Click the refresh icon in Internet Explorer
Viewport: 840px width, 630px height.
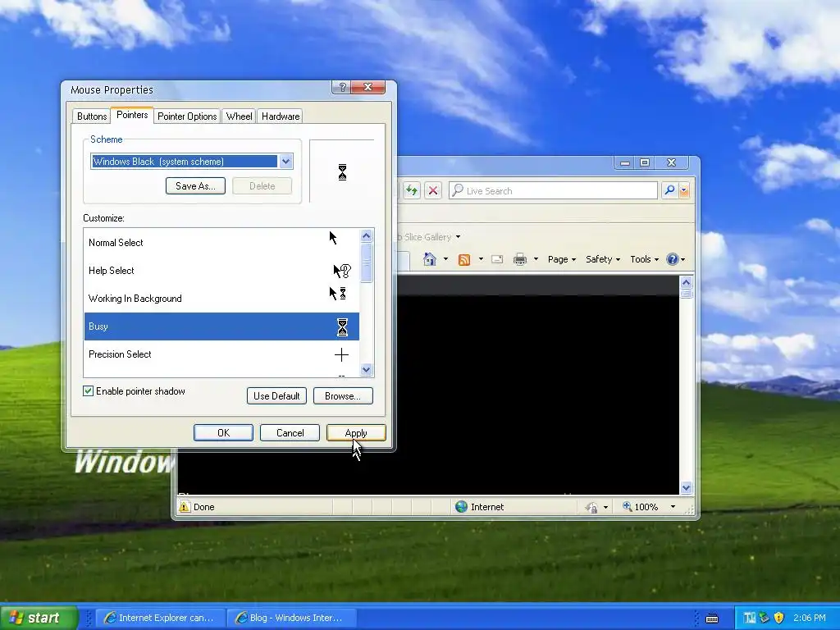(x=412, y=190)
